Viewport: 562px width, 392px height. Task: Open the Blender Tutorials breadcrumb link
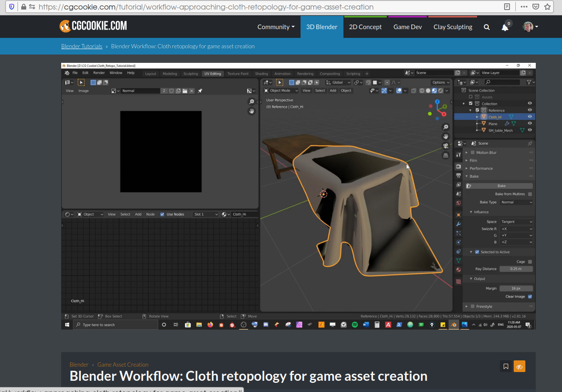(x=82, y=46)
